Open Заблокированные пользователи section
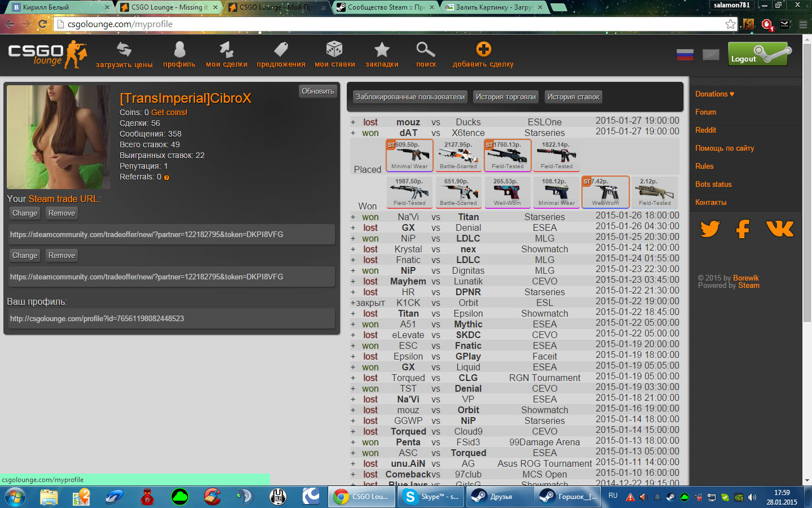Viewport: 812px width, 508px height. (411, 97)
